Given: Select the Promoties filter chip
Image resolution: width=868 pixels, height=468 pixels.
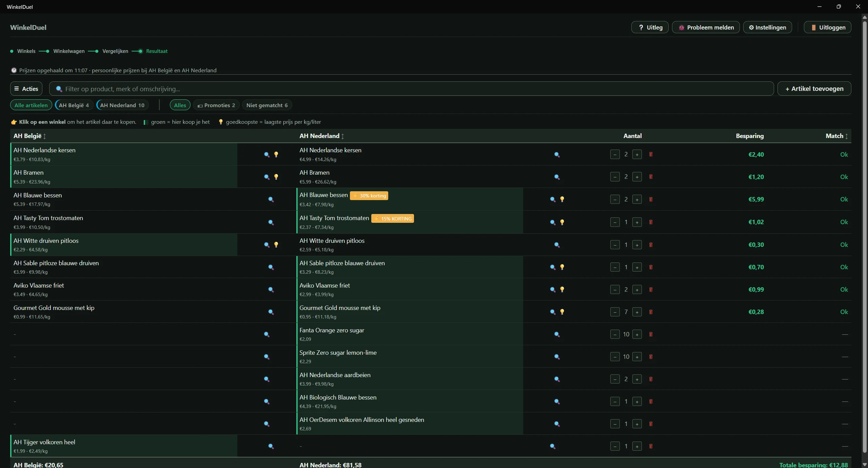Looking at the screenshot, I should point(216,105).
